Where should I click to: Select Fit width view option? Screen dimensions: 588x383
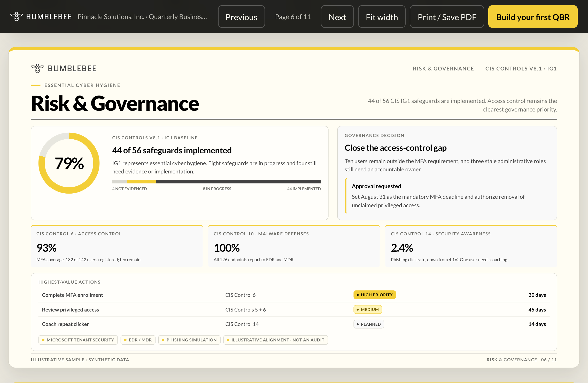(382, 17)
